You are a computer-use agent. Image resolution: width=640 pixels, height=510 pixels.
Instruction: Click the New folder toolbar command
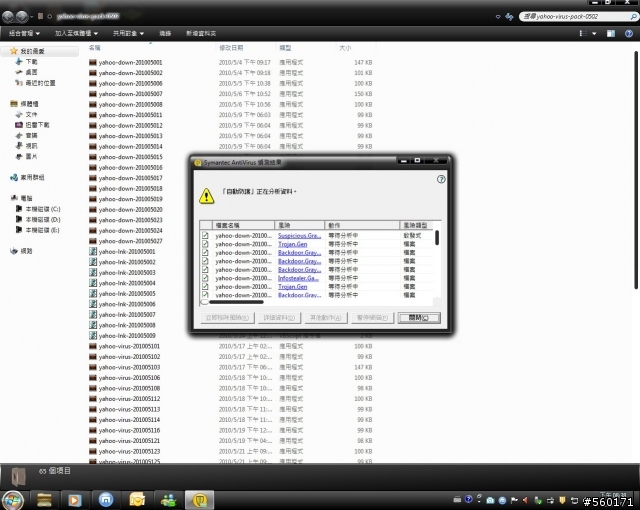coord(201,33)
